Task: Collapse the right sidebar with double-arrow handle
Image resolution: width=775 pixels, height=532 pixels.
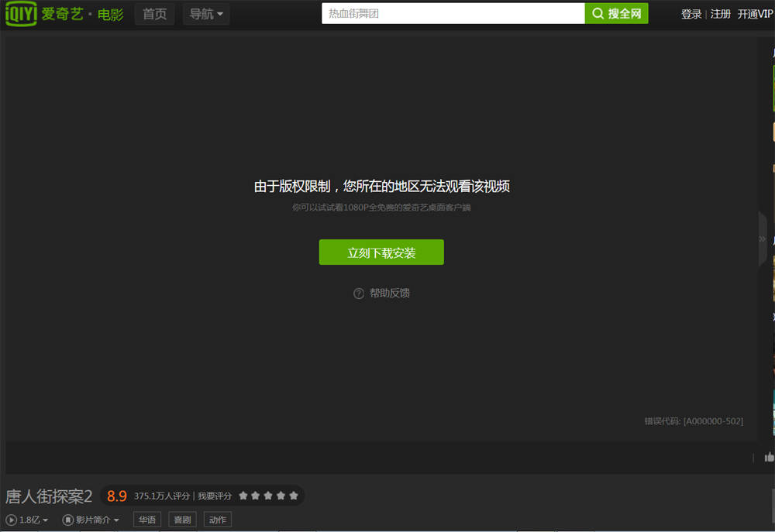Action: pos(762,239)
